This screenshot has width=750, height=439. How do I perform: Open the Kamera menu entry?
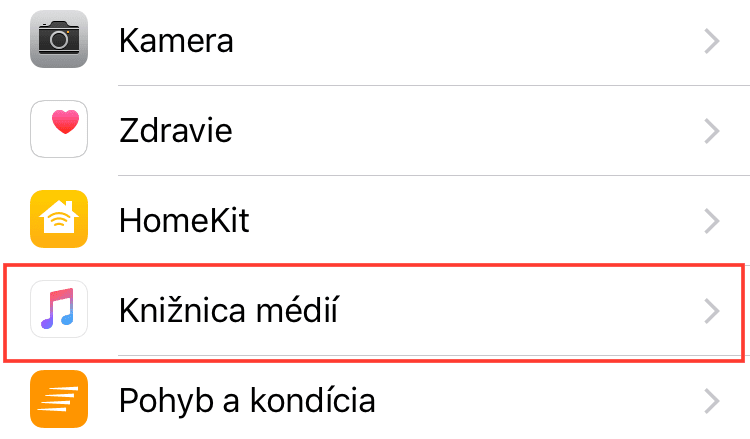176,41
